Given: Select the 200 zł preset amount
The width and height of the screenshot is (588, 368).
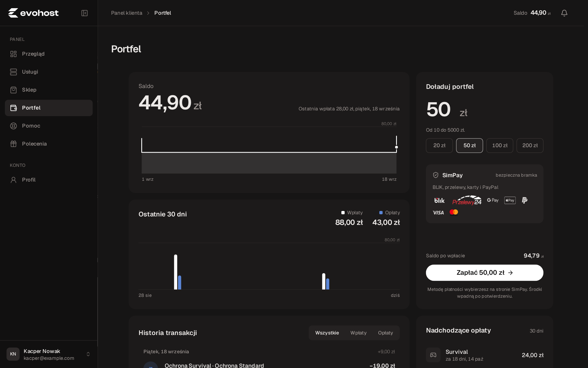Looking at the screenshot, I should [530, 146].
